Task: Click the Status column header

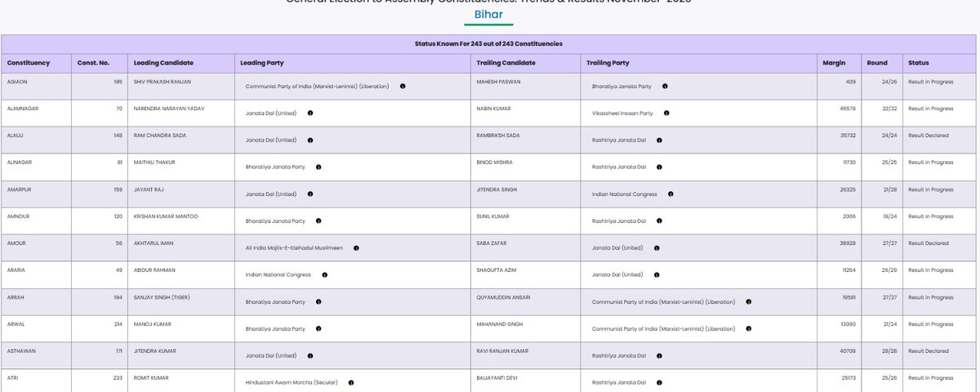Action: point(919,63)
